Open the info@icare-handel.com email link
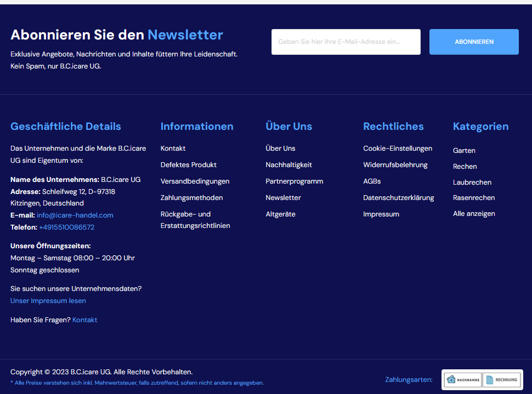The image size is (532, 394). (75, 215)
